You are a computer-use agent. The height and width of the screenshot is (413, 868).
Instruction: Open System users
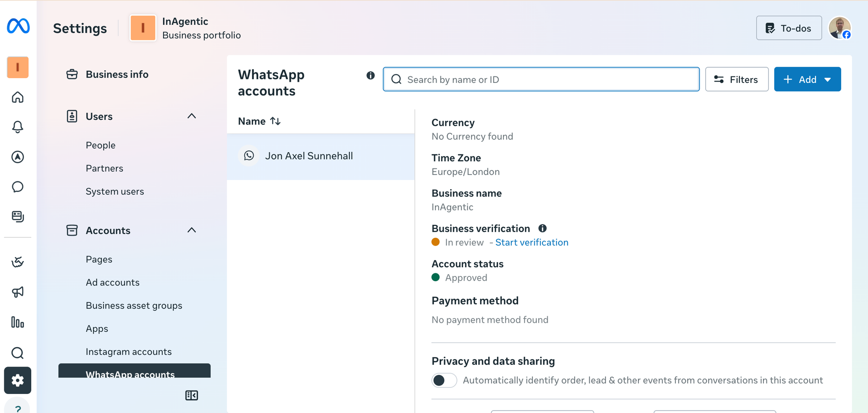point(115,191)
